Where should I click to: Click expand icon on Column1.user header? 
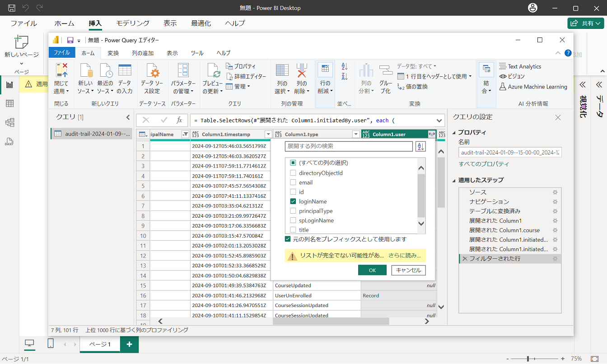point(432,134)
